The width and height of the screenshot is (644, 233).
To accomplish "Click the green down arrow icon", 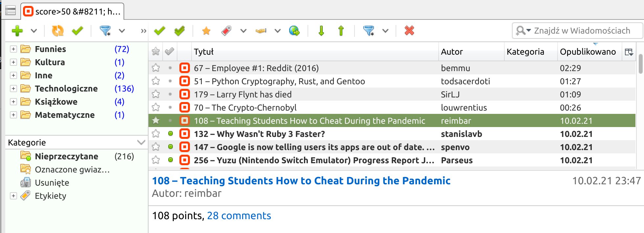I will pyautogui.click(x=321, y=31).
